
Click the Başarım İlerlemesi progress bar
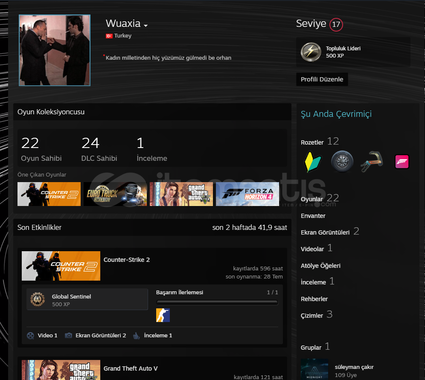tap(217, 302)
